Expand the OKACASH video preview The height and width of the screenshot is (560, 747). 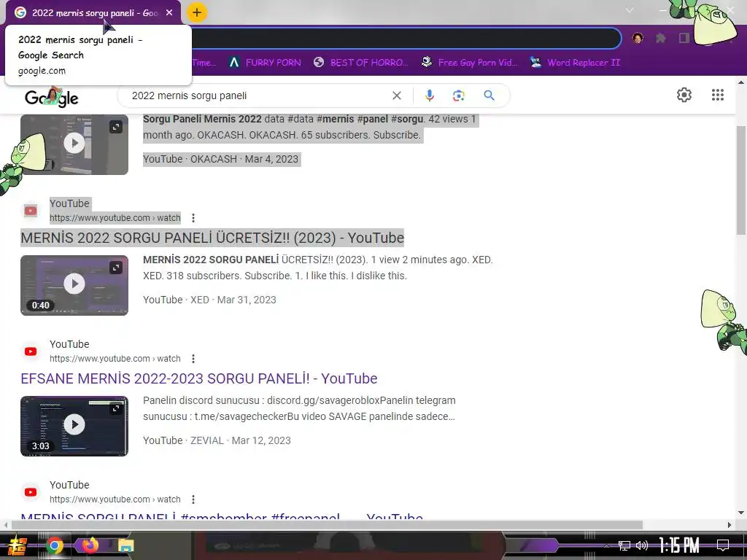(116, 127)
